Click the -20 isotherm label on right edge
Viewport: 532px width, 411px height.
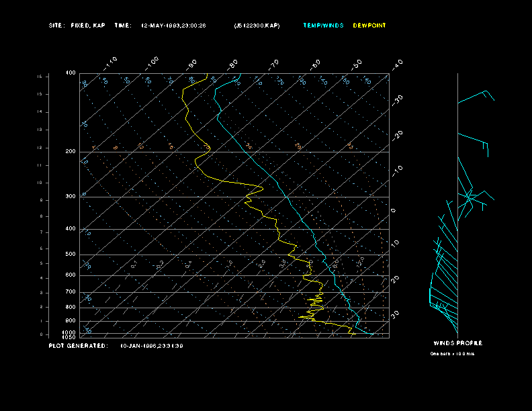[x=397, y=136]
